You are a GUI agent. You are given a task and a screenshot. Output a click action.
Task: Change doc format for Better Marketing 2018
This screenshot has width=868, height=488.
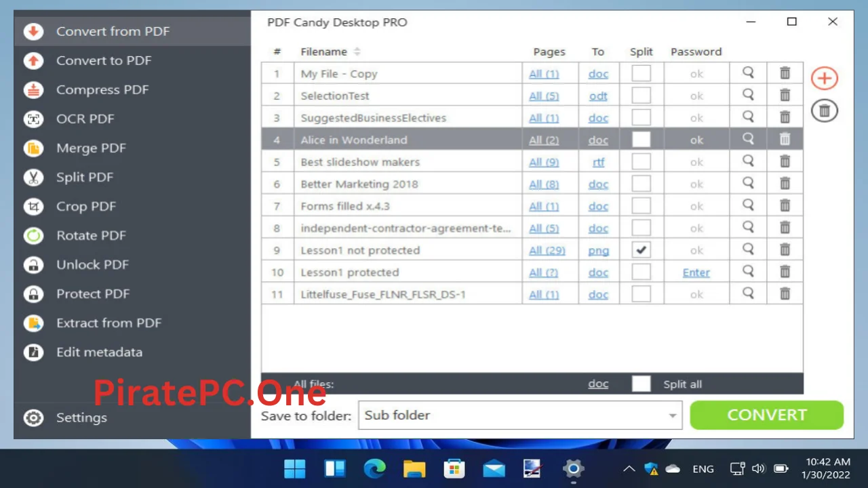598,184
